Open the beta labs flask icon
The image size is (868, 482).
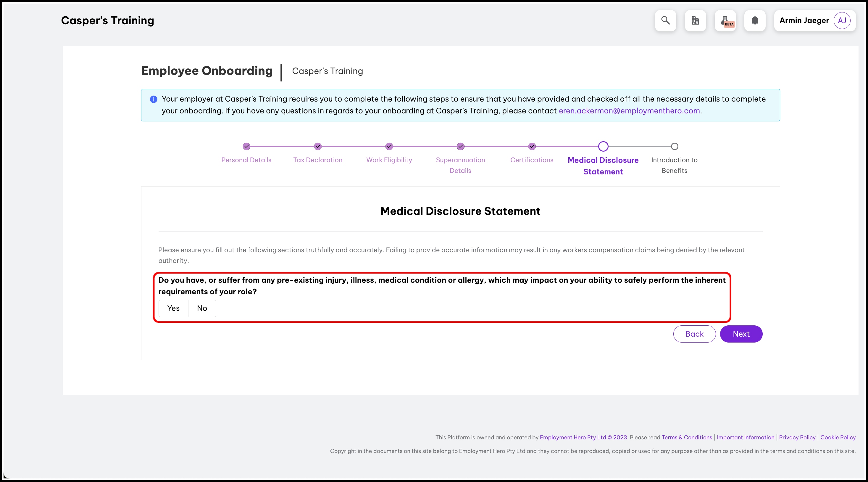pyautogui.click(x=725, y=20)
